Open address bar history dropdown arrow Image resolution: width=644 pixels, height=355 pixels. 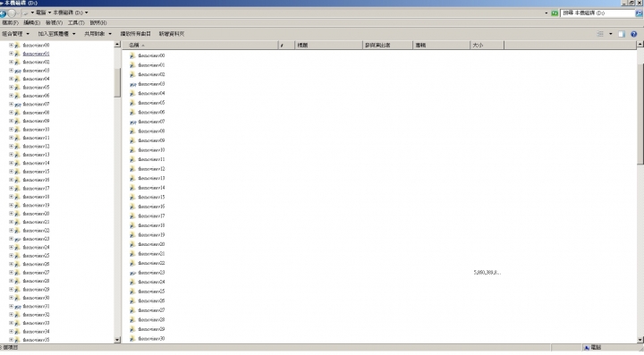point(547,13)
